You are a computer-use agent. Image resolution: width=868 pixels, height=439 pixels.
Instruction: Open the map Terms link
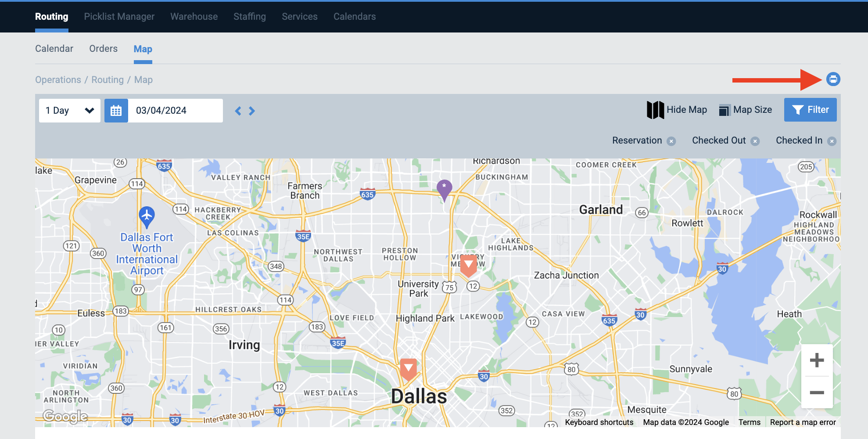tap(749, 422)
